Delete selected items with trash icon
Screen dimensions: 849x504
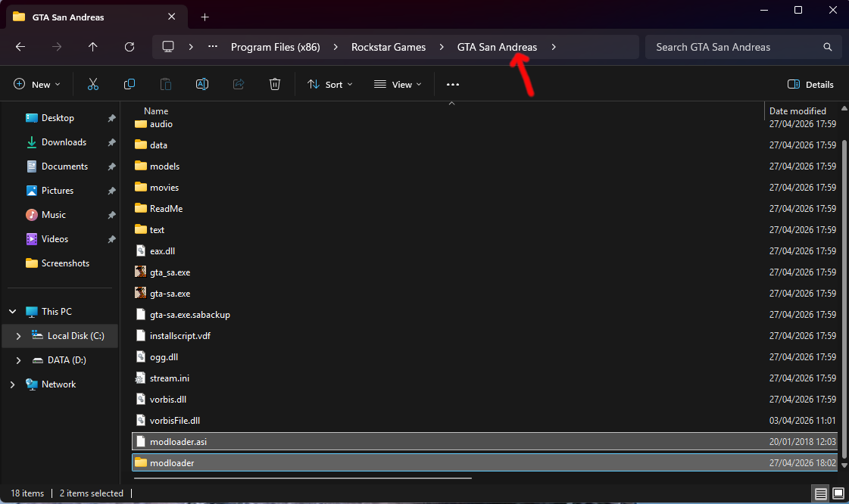(275, 84)
